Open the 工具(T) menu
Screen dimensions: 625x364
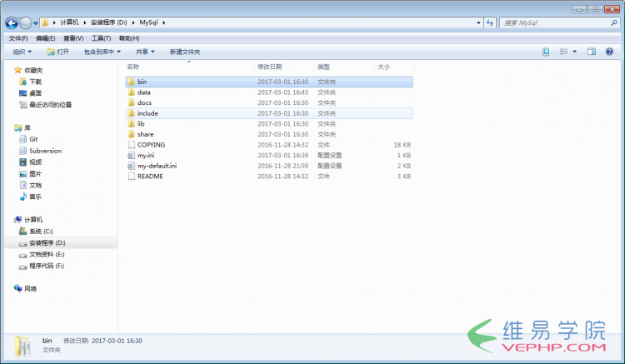tap(101, 38)
